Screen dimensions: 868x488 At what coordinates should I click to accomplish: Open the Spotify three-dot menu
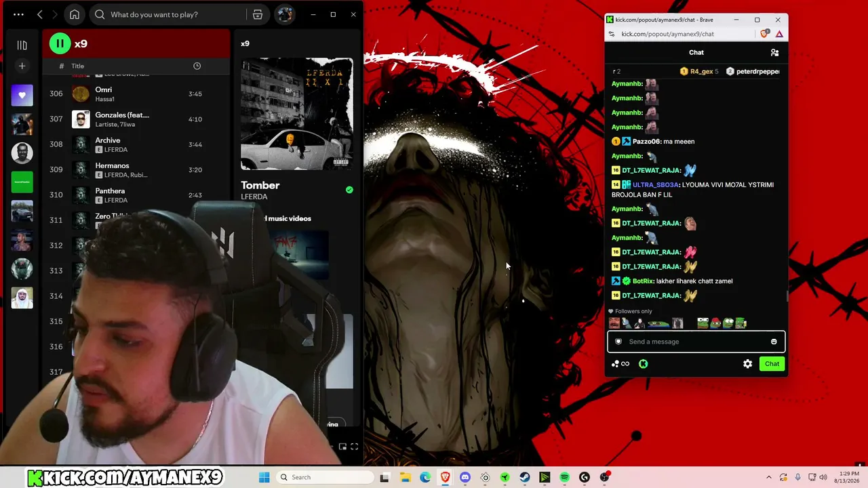tap(18, 14)
